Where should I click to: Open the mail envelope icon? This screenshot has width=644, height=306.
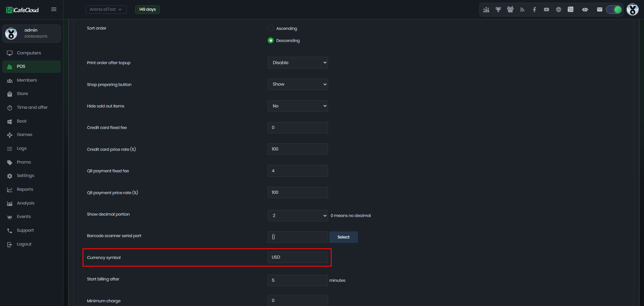click(599, 10)
